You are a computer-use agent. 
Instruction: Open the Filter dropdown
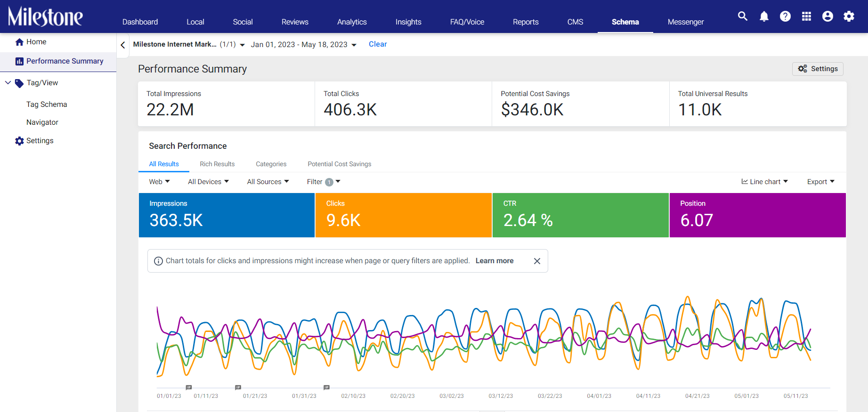point(324,182)
